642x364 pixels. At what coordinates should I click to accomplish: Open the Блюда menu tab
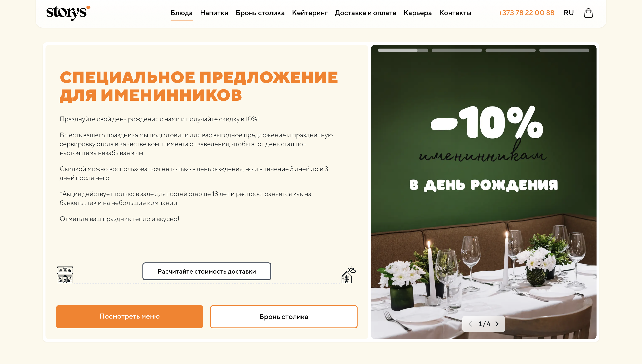click(x=182, y=13)
